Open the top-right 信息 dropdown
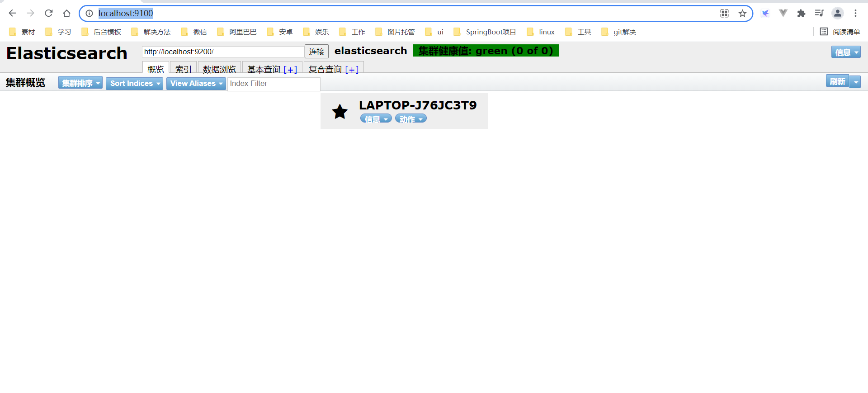Screen dimensions: 868x393 tap(846, 52)
